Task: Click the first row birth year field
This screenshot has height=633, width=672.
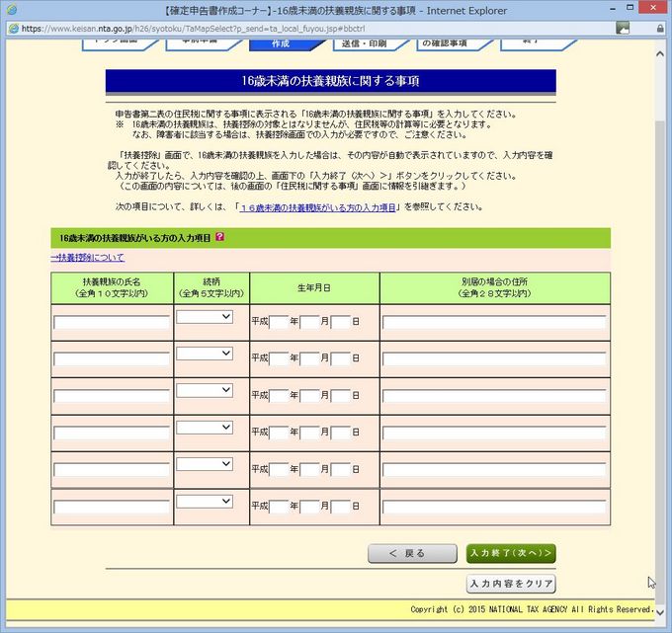Action: 278,322
